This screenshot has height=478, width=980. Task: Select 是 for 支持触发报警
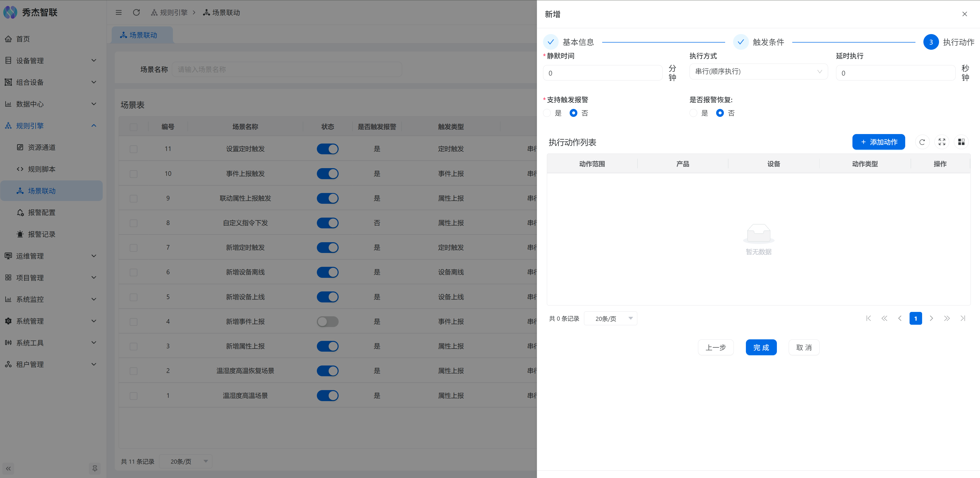547,113
